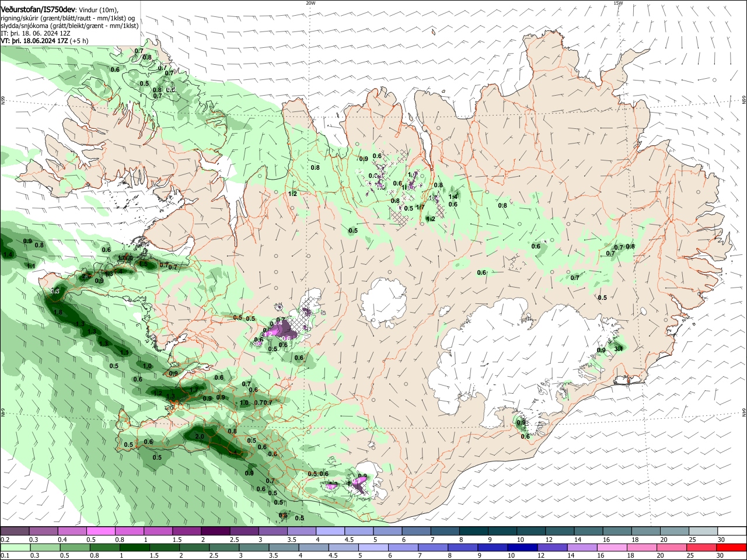The image size is (747, 560).
Task: Click the 0.2 label in the top legend row
Action: (5, 540)
